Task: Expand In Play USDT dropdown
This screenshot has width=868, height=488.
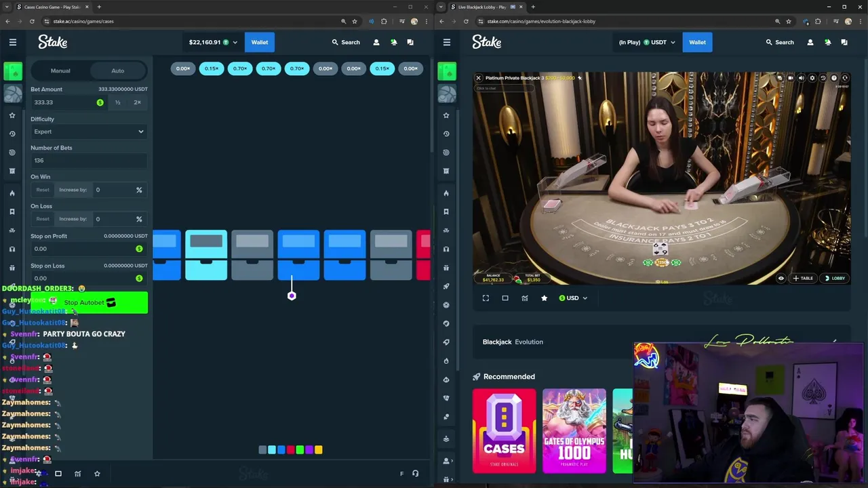Action: (x=647, y=42)
